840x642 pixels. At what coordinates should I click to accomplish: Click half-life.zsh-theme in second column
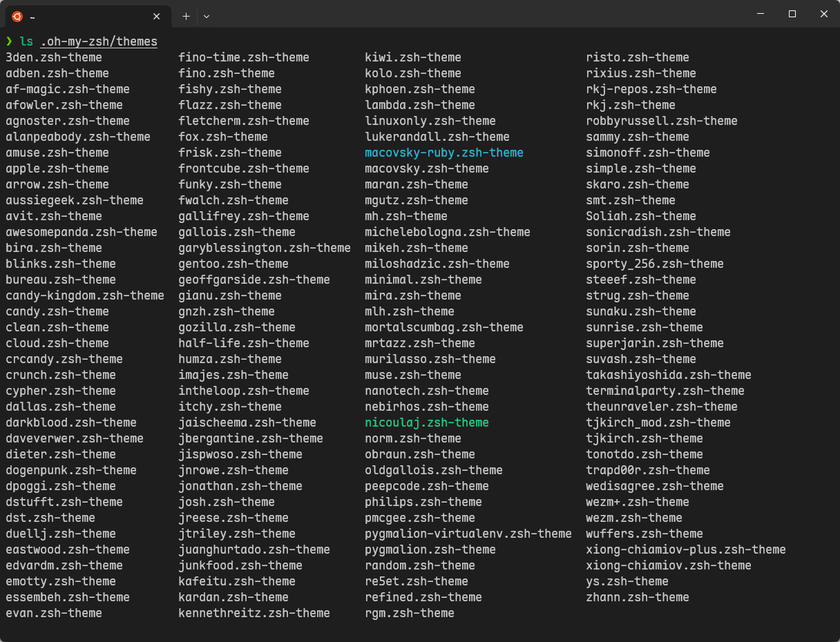point(243,343)
